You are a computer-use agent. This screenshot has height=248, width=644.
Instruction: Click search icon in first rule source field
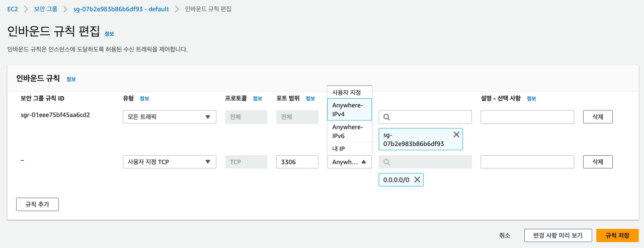[x=386, y=117]
